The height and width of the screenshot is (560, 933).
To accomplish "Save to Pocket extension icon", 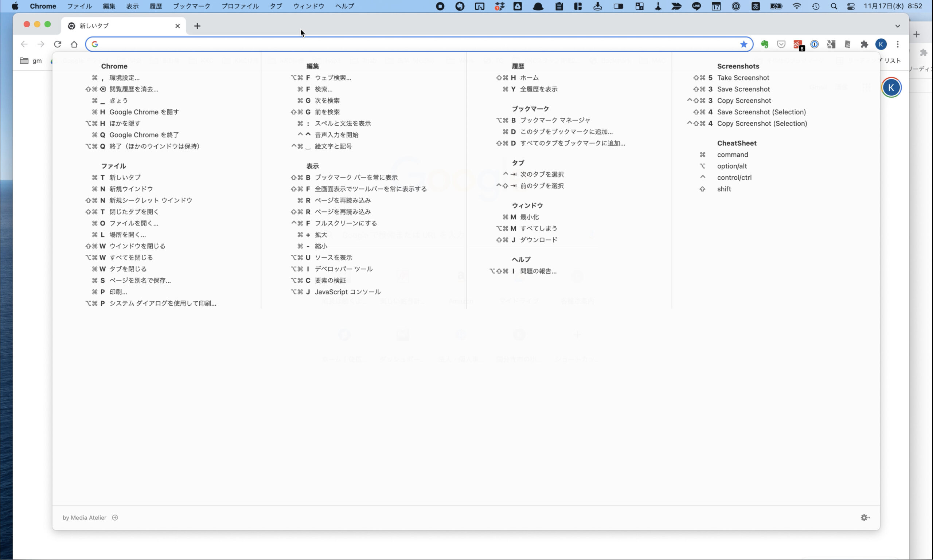I will 781,44.
